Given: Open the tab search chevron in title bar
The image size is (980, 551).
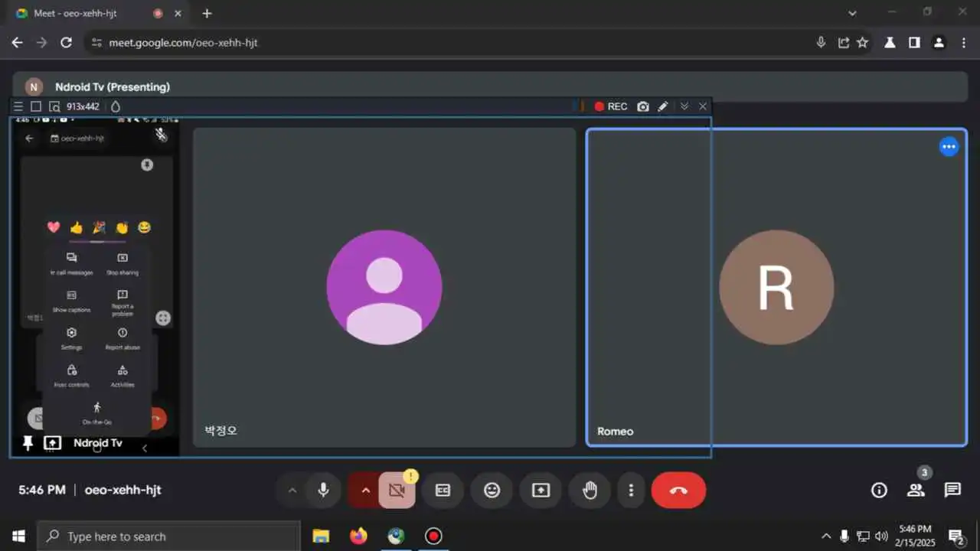Looking at the screenshot, I should click(853, 13).
